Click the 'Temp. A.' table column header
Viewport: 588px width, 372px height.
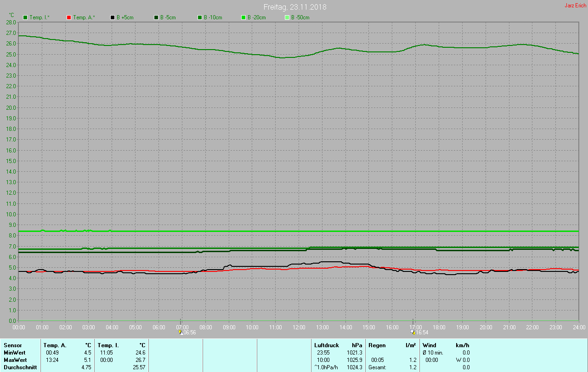[55, 345]
